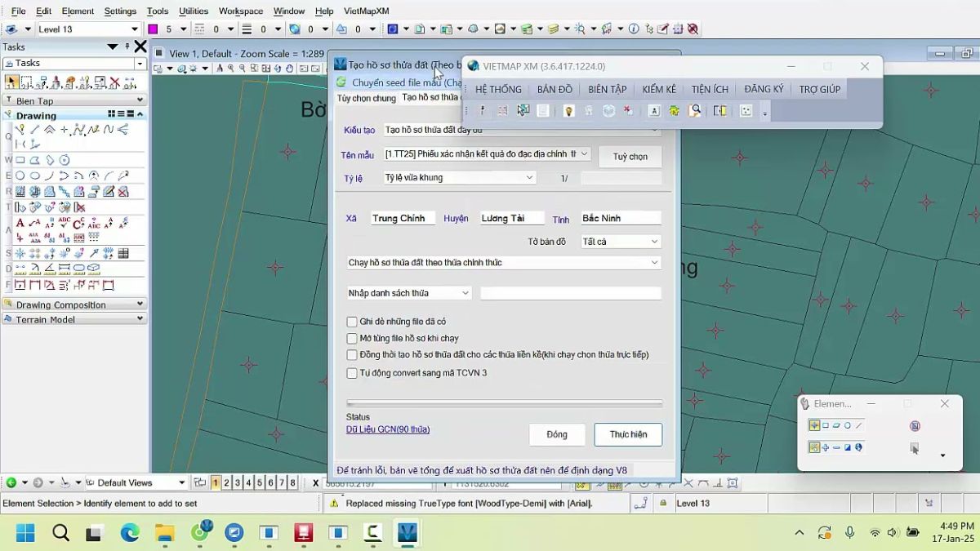This screenshot has width=980, height=551.
Task: Click the red X Delete Element tool
Action: [114, 82]
